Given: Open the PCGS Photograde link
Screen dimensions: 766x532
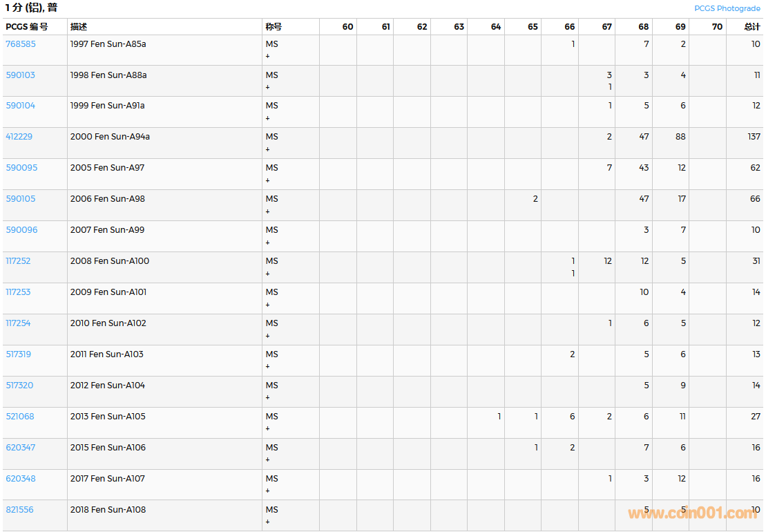Looking at the screenshot, I should [727, 8].
